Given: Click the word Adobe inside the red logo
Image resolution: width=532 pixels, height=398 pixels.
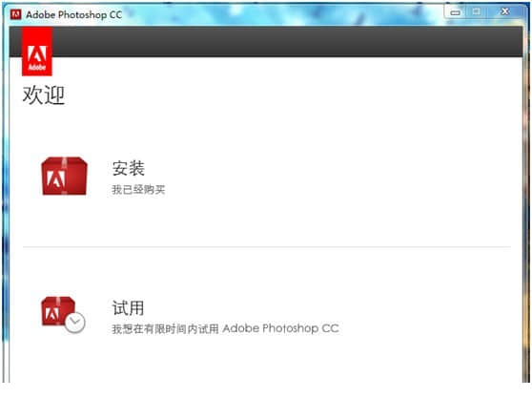Looking at the screenshot, I should (x=37, y=67).
